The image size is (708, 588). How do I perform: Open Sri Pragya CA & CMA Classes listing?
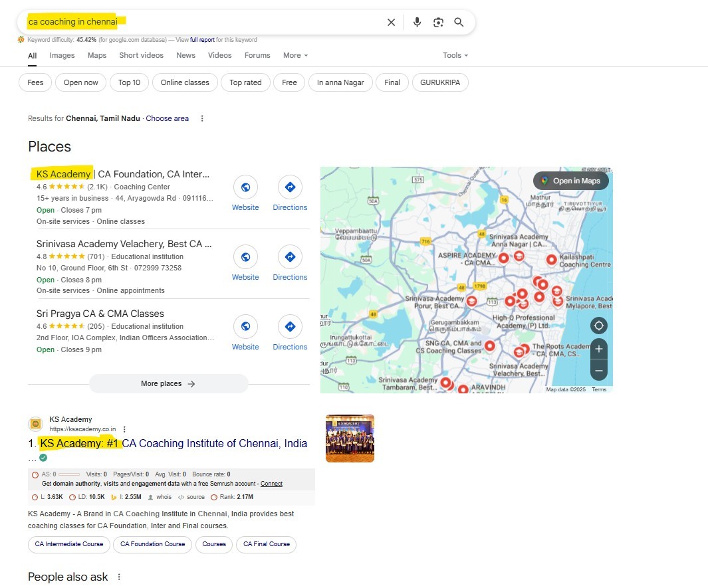(100, 314)
